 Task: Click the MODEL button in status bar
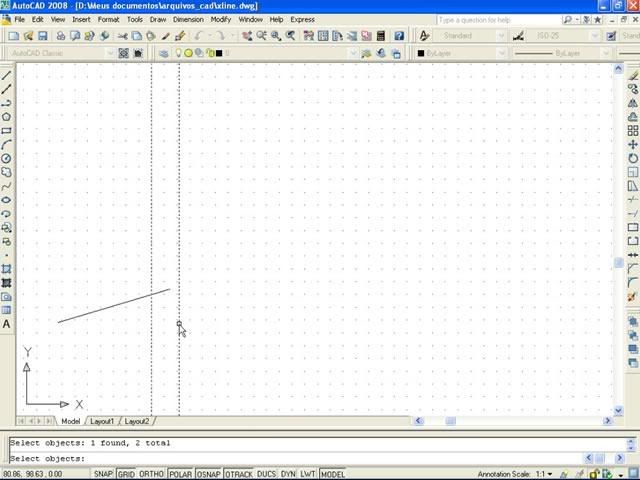(333, 474)
